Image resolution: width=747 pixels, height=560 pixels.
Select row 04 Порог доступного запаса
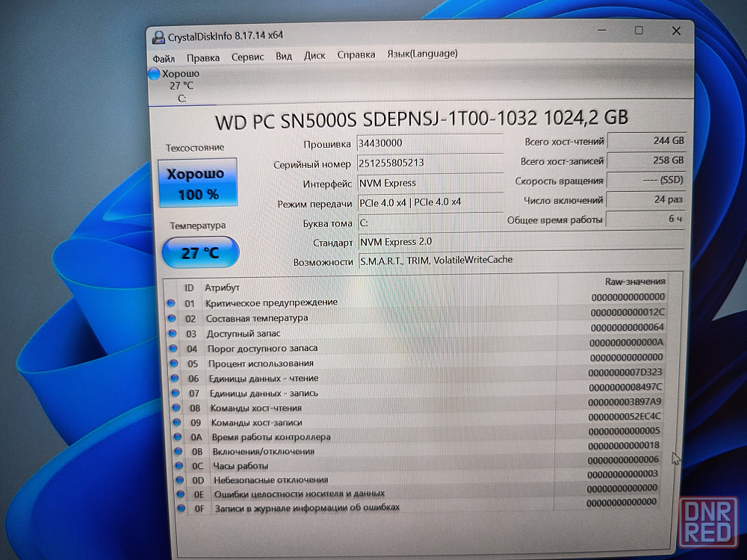click(x=416, y=345)
